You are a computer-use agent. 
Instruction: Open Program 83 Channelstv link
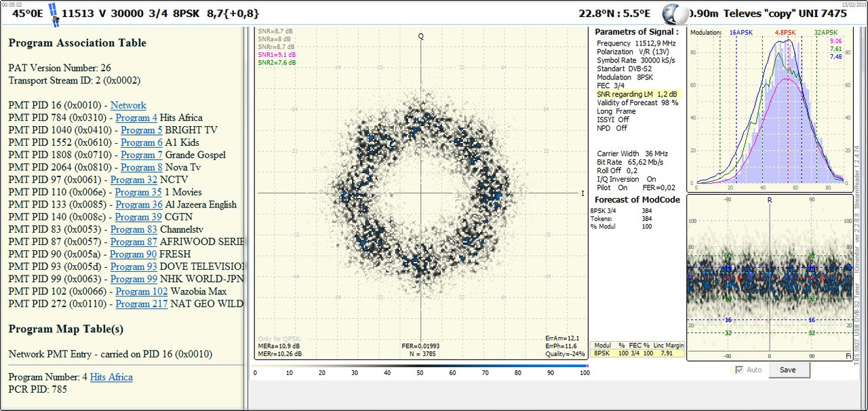pyautogui.click(x=134, y=229)
